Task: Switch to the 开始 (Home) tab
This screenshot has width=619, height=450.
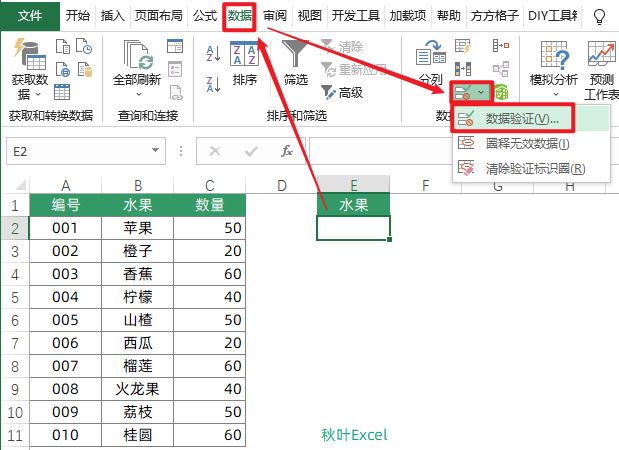Action: tap(78, 16)
